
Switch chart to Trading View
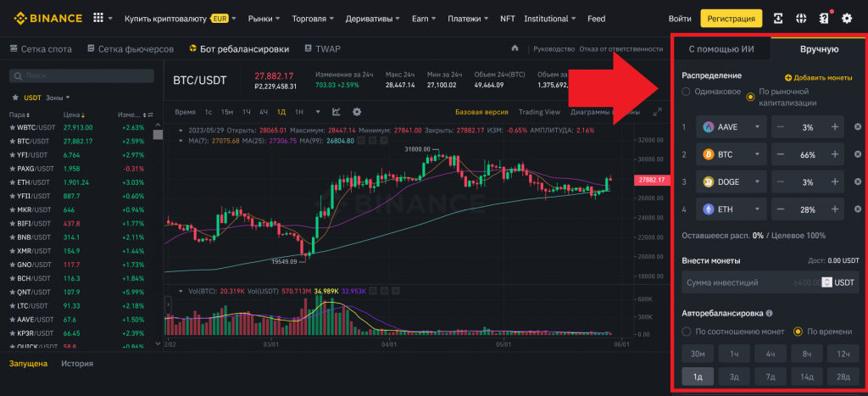[x=539, y=112]
